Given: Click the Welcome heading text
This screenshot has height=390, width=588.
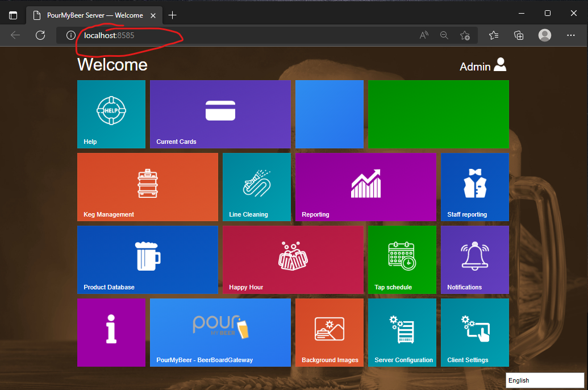Looking at the screenshot, I should tap(112, 65).
